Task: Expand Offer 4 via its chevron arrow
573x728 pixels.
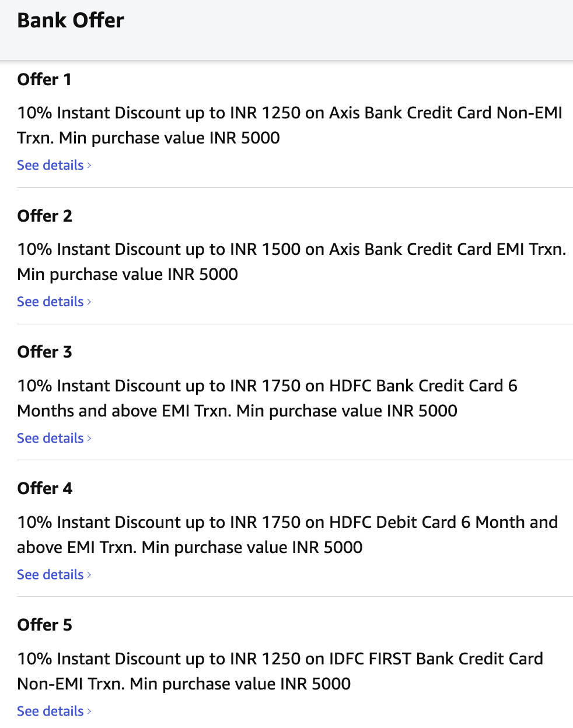Action: (89, 575)
